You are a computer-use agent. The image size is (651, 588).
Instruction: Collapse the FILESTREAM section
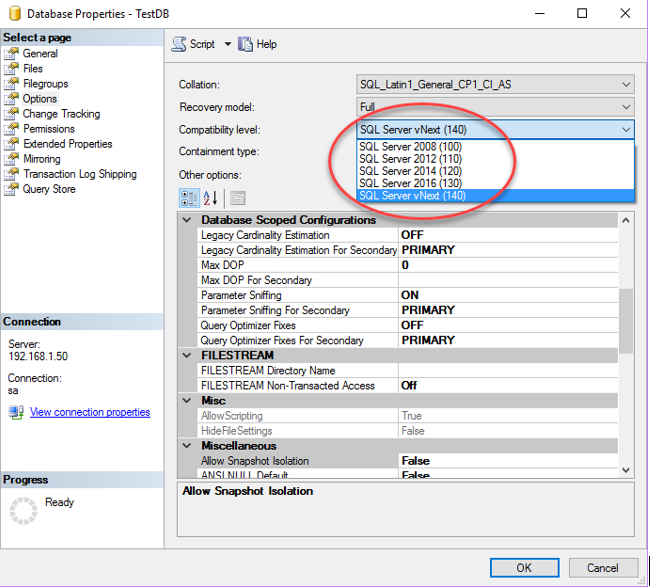click(x=187, y=355)
